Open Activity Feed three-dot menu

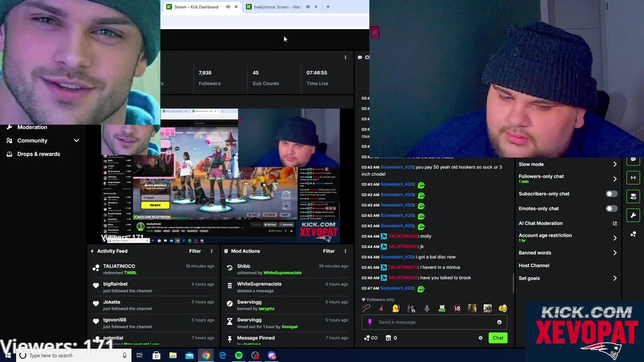click(211, 251)
